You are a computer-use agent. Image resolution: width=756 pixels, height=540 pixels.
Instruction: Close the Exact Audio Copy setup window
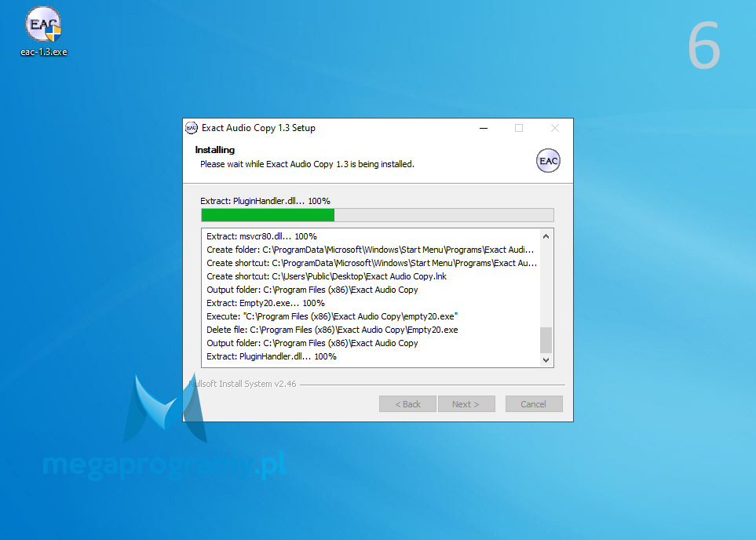[555, 128]
